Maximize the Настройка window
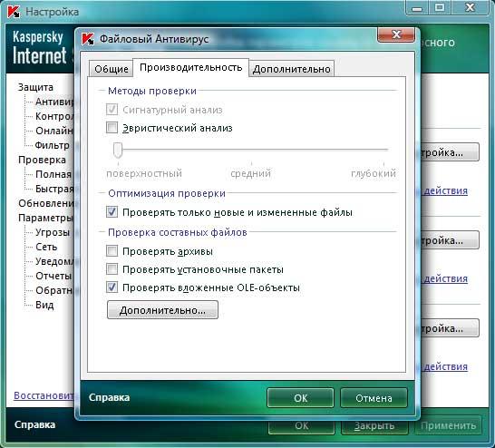Screen dimensions: 495x448 pos(440,8)
